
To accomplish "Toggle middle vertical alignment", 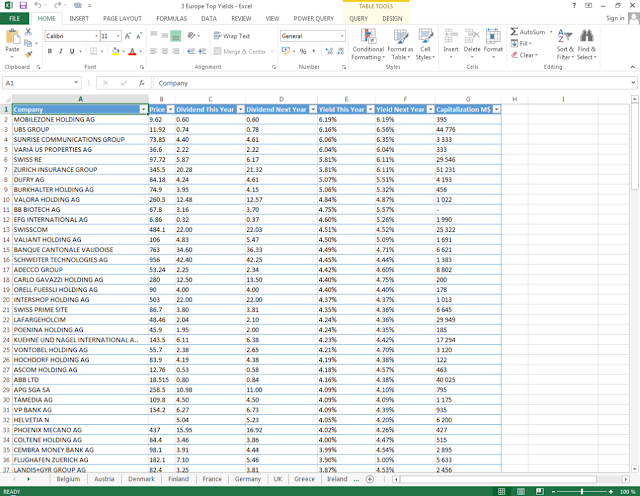I will click(164, 36).
